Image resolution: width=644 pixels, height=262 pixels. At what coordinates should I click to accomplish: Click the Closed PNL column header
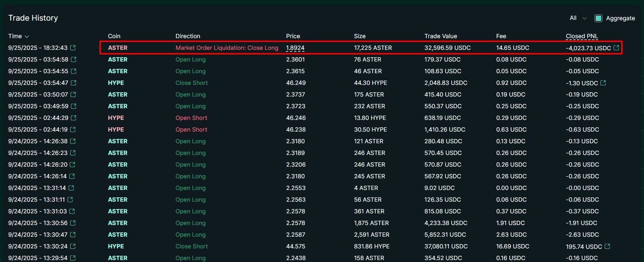pyautogui.click(x=582, y=36)
